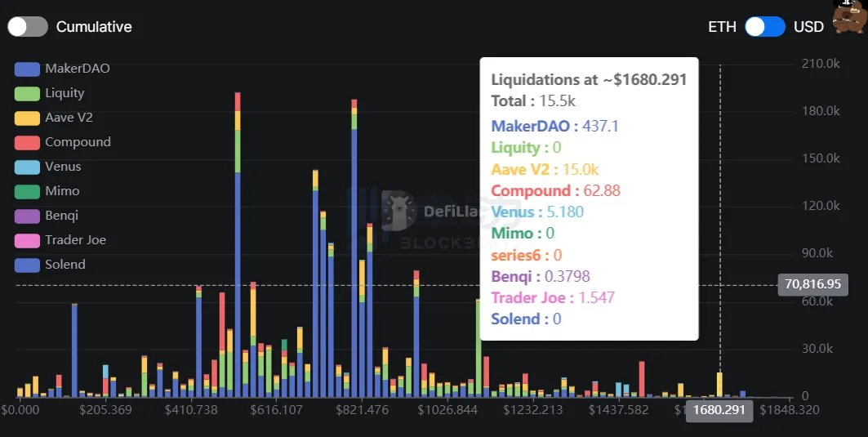Switch the ETH/USD currency toggle

pos(764,27)
